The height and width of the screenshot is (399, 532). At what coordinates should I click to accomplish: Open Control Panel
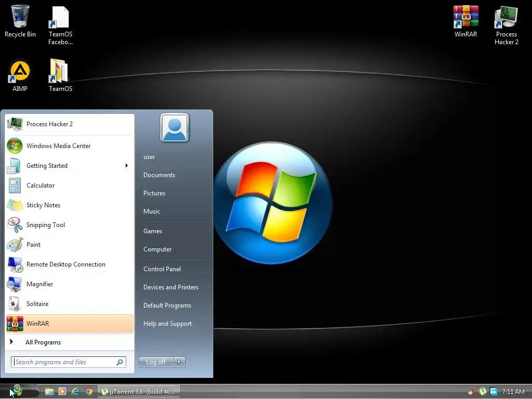pyautogui.click(x=162, y=269)
